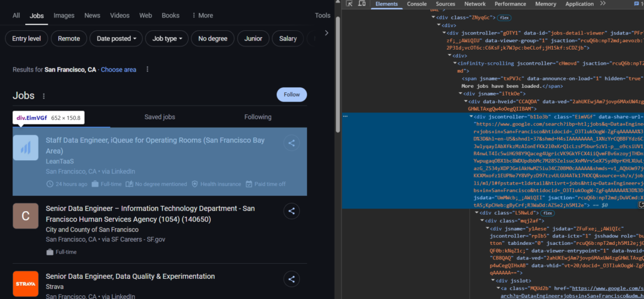Open the Date posted dropdown

(116, 39)
